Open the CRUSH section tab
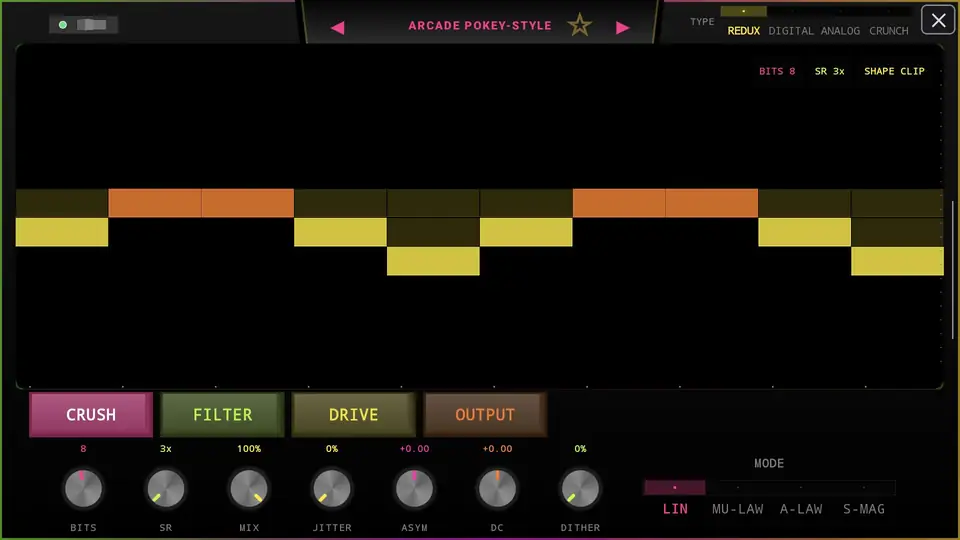 tap(91, 414)
